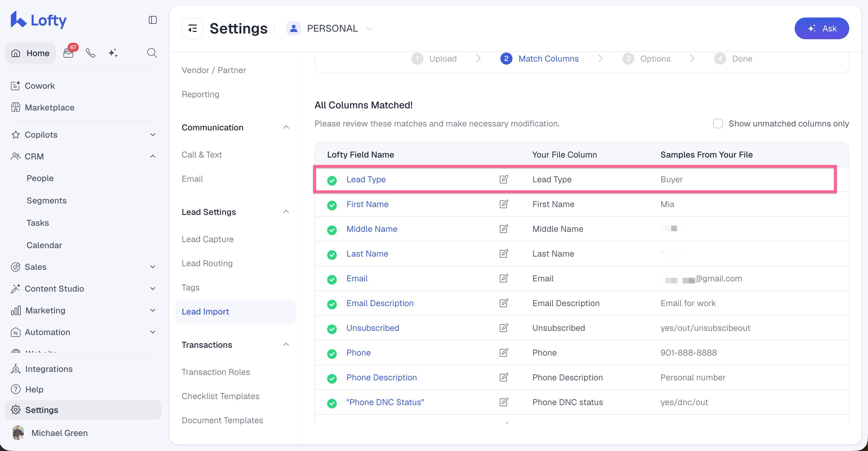Viewport: 868px width, 451px height.
Task: Collapse the Communication settings section
Action: pyautogui.click(x=286, y=127)
